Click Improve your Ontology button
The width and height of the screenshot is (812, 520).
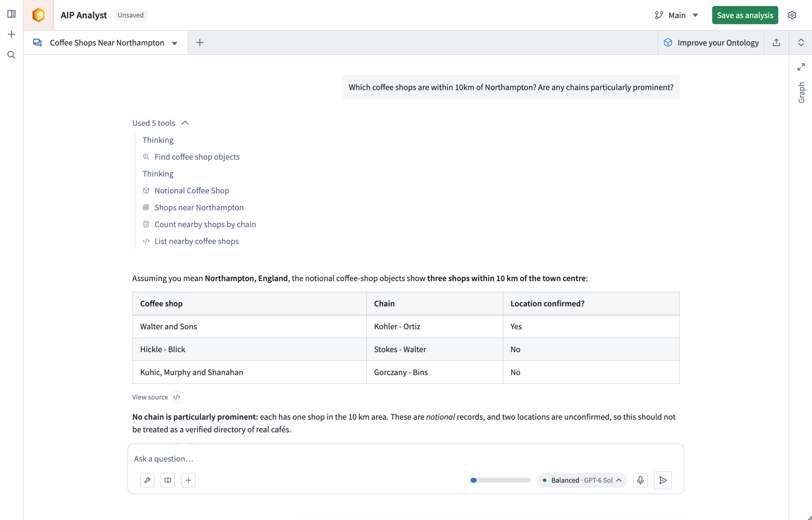(x=711, y=43)
